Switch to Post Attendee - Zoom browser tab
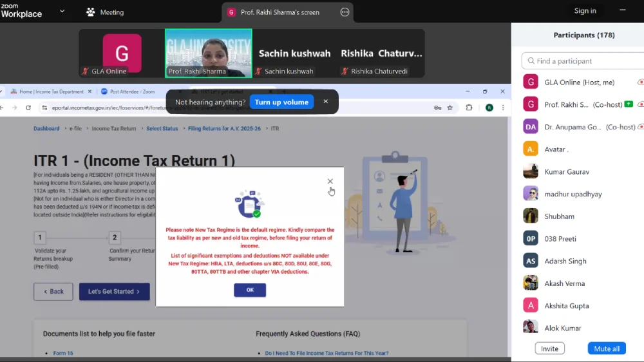The image size is (644, 362). click(128, 91)
